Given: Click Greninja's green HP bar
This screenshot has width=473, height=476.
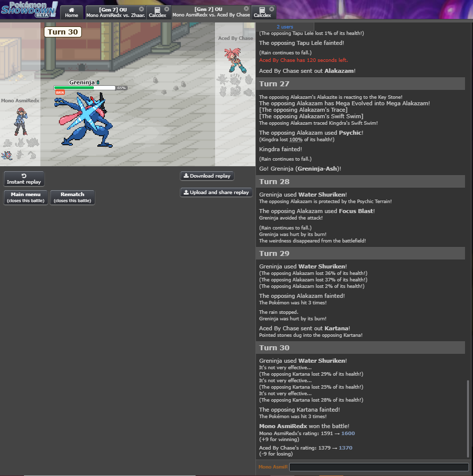Looking at the screenshot, I should 74,88.
